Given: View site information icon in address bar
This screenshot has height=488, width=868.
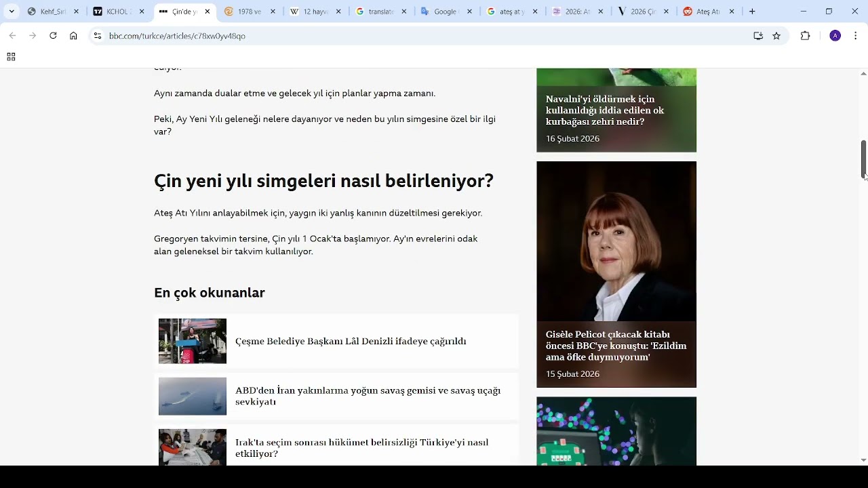Looking at the screenshot, I should tap(98, 36).
